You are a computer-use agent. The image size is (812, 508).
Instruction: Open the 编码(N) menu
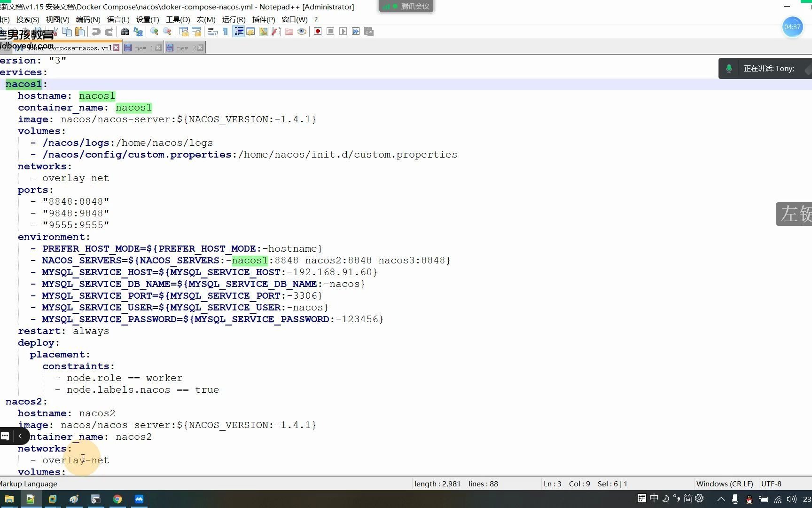pyautogui.click(x=88, y=19)
